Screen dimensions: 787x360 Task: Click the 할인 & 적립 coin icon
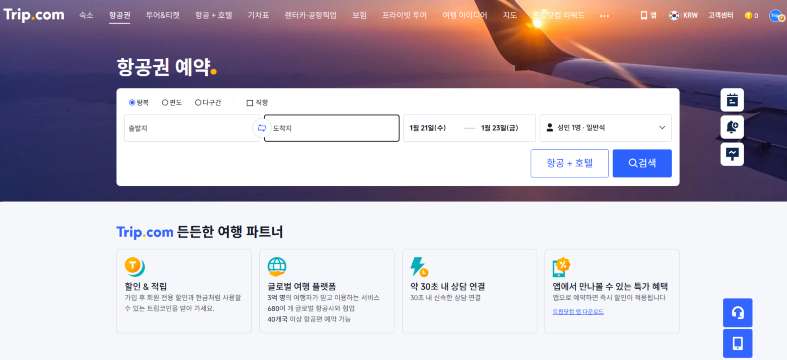[x=135, y=267]
